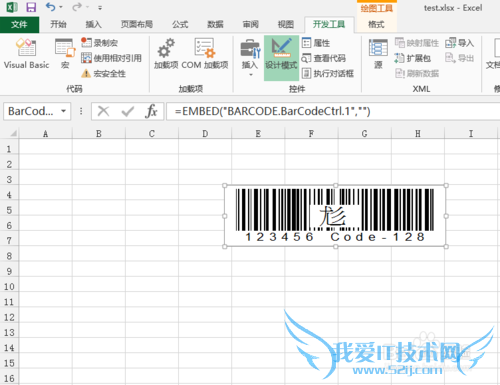This screenshot has height=385, width=500.
Task: Open the Format (格式) drawing tools tab
Action: [376, 24]
